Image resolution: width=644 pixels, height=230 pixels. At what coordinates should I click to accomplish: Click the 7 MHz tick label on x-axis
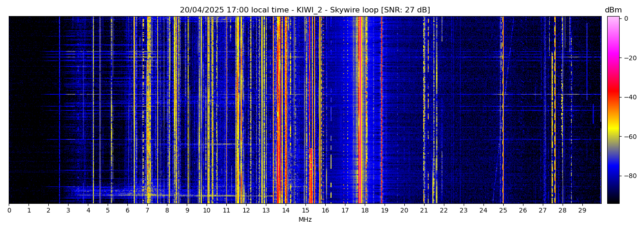pyautogui.click(x=147, y=210)
